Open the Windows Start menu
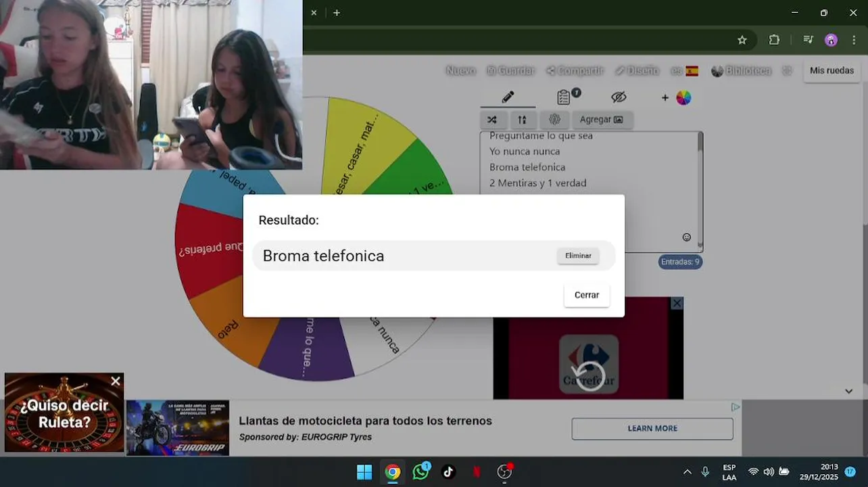The width and height of the screenshot is (868, 487). [364, 472]
